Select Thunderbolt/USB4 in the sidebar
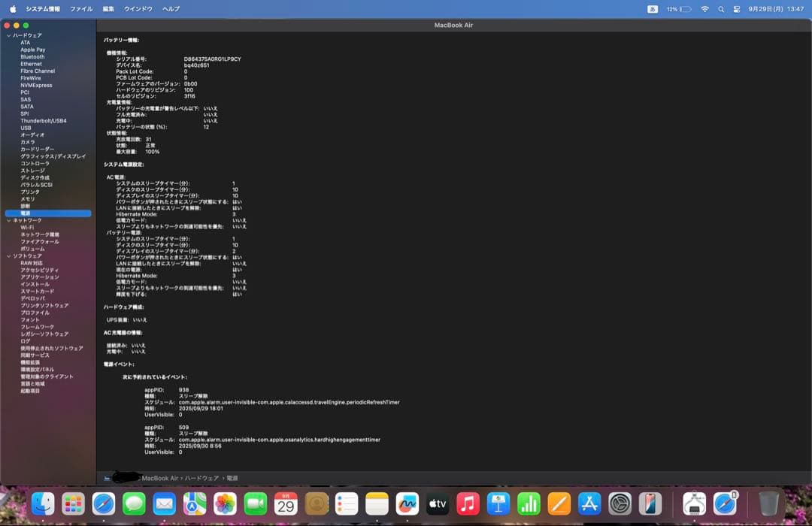Screen dimensions: 812x526 pyautogui.click(x=43, y=121)
